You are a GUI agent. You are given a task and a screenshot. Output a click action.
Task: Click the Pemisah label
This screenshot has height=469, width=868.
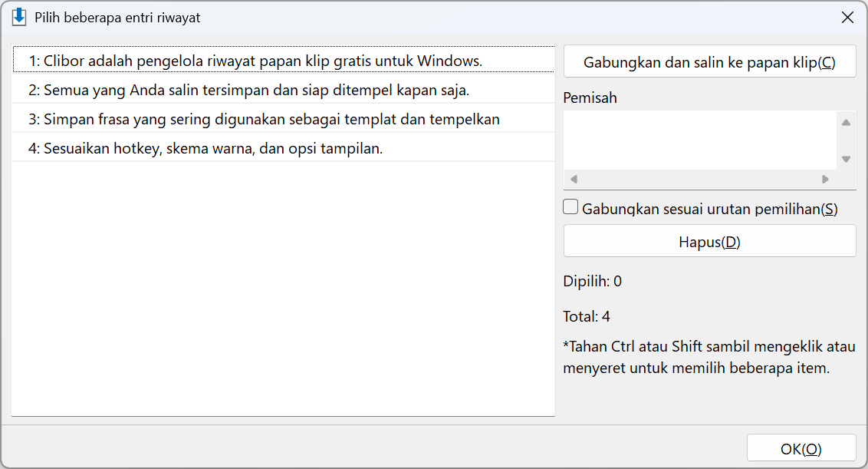coord(590,97)
